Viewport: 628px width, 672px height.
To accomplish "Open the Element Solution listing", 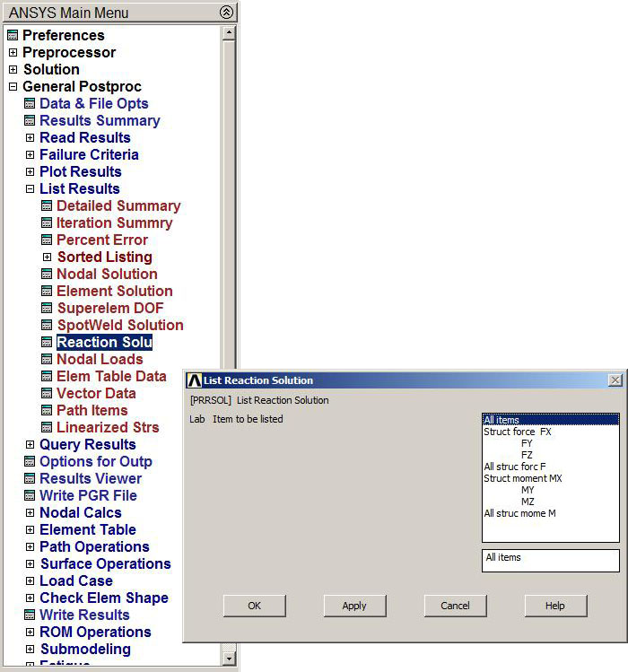I will coord(114,292).
